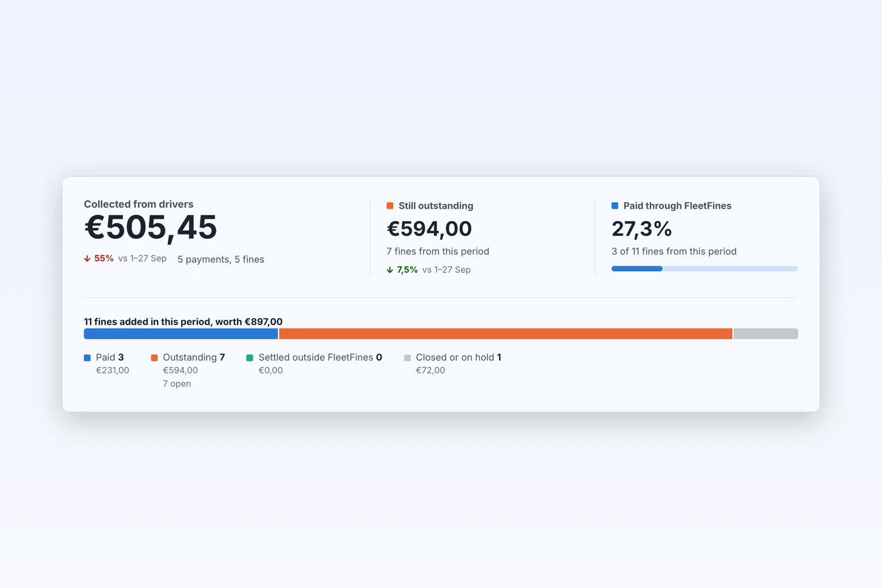The height and width of the screenshot is (588, 882).
Task: Click the €72,00 closed amount
Action: [x=430, y=370]
